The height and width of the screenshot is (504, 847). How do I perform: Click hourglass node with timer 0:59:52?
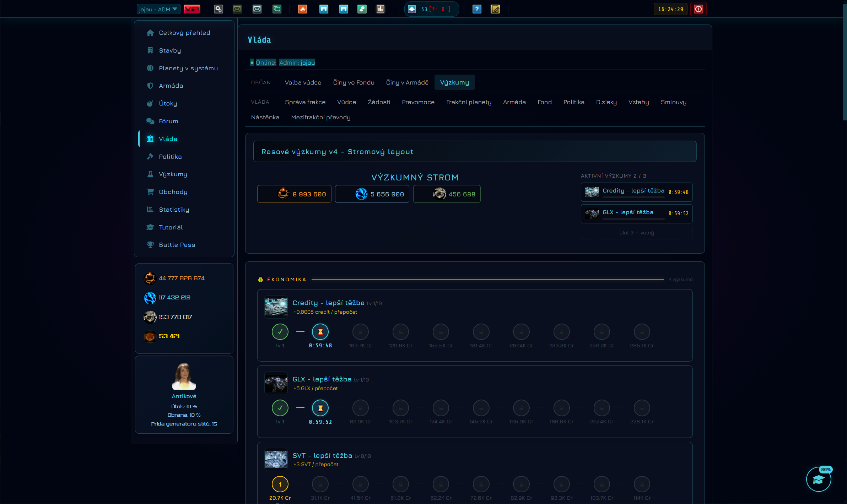coord(320,408)
